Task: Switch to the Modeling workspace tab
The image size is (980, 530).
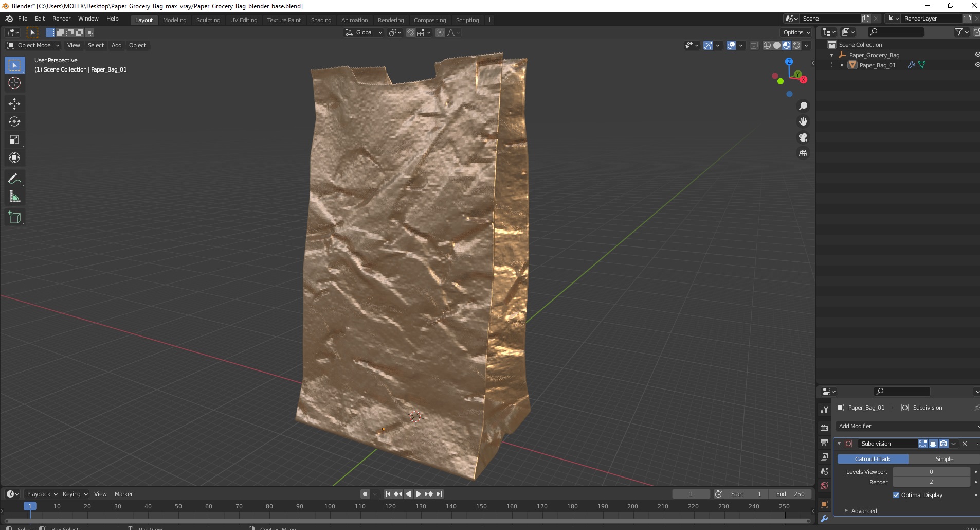Action: pos(174,20)
